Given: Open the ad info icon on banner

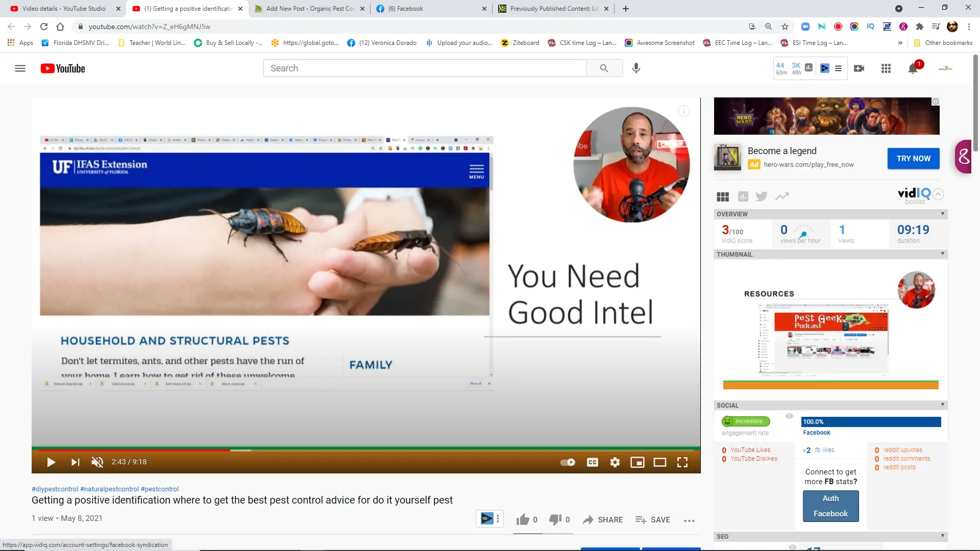Looking at the screenshot, I should [935, 102].
